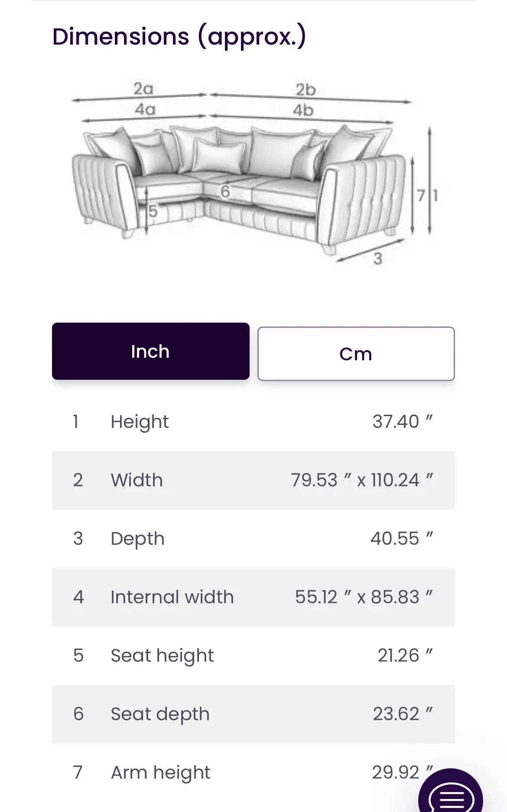The height and width of the screenshot is (812, 507).
Task: Click seat height marker 5 on sofa
Action: point(153,211)
